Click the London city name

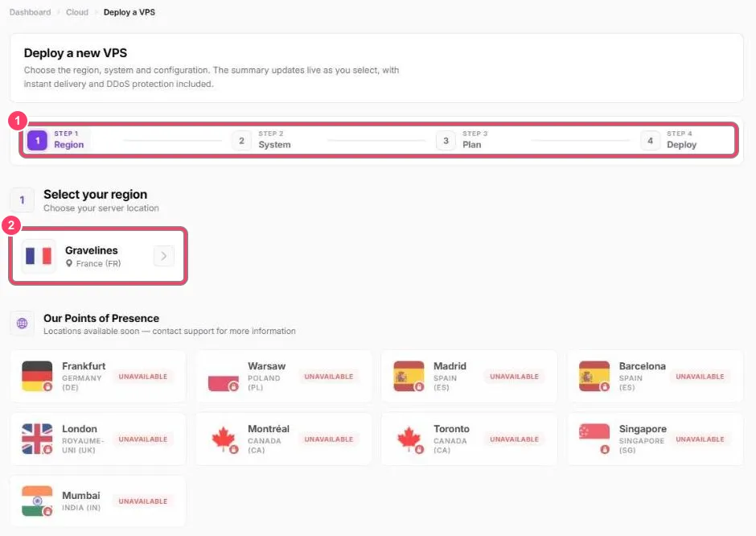pos(80,428)
